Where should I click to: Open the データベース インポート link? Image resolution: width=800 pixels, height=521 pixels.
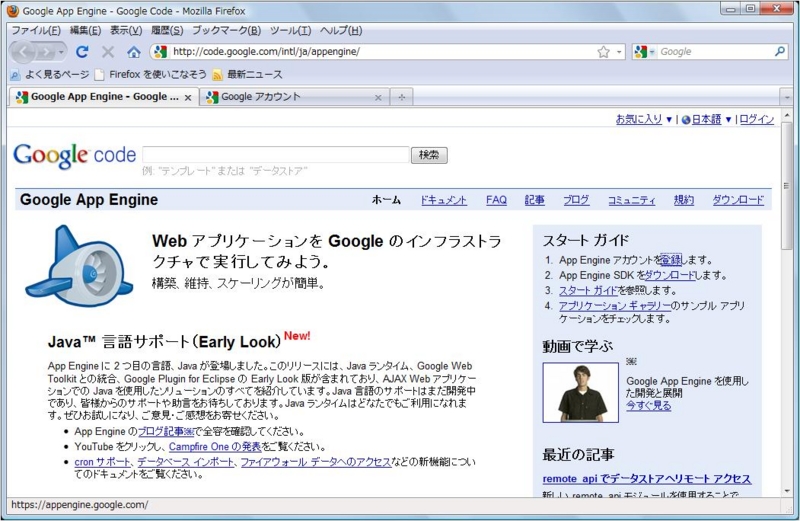[x=186, y=462]
